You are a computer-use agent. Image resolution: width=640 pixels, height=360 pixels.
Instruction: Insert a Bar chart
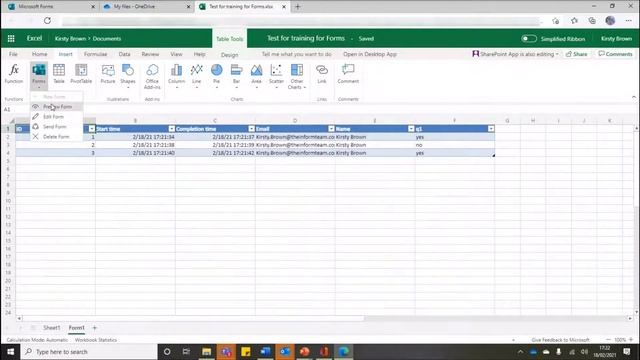click(x=236, y=76)
